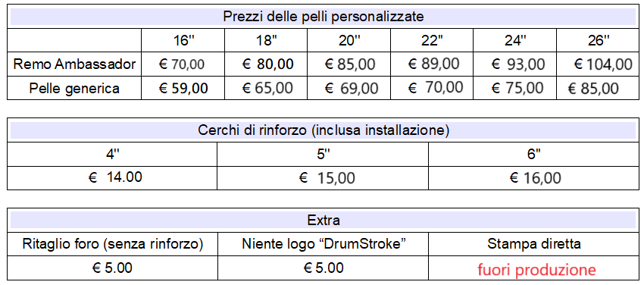Screen dimensions: 644x285
Task: Click the 'Cerchi di rinforzo' header
Action: coord(324,130)
